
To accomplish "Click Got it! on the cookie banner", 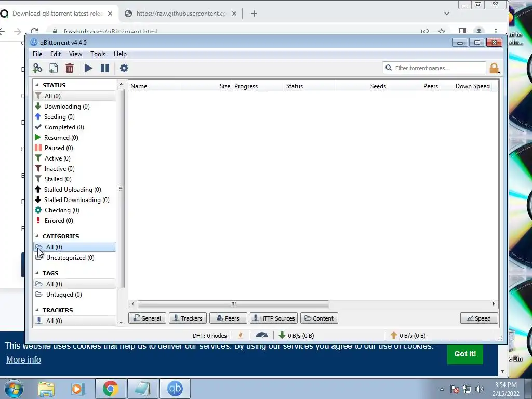I will [x=465, y=354].
